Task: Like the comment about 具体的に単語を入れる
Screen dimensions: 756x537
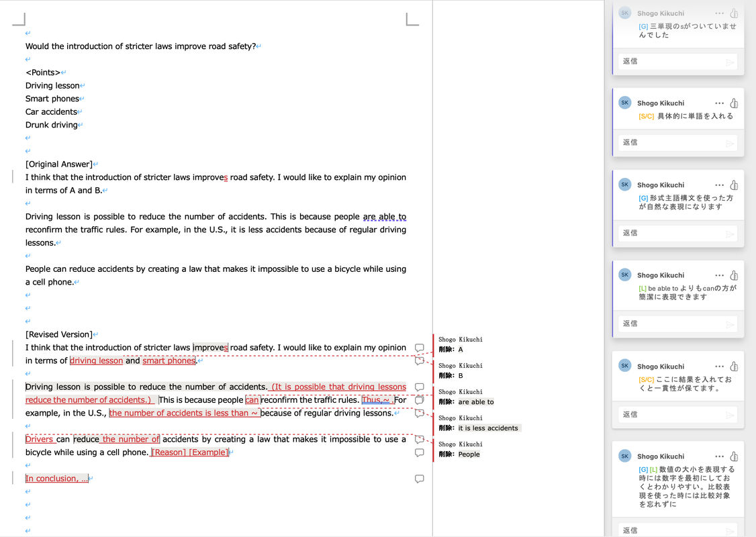Action: (x=734, y=103)
